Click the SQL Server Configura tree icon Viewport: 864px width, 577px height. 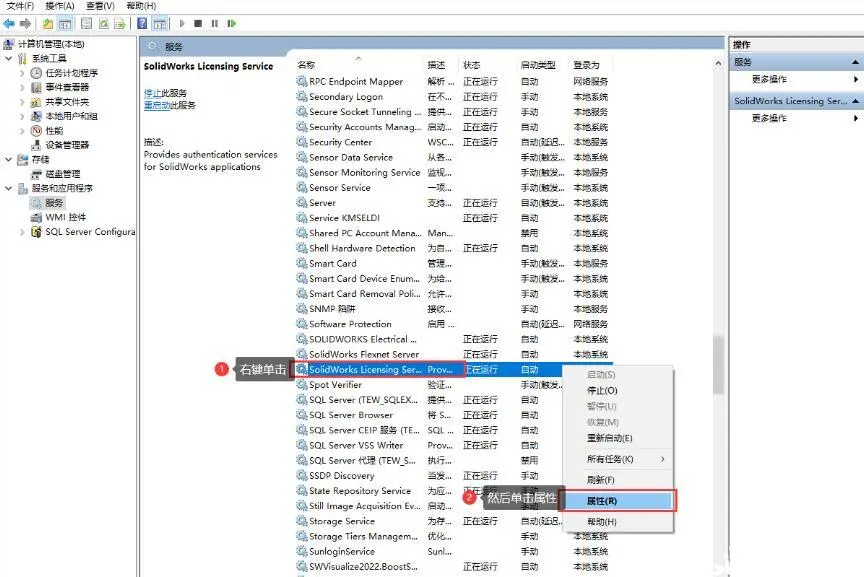tap(36, 231)
